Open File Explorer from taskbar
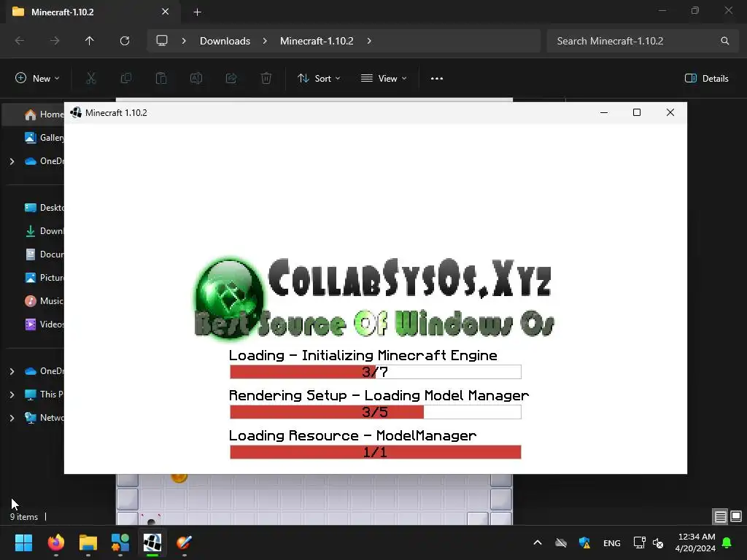 click(x=88, y=542)
